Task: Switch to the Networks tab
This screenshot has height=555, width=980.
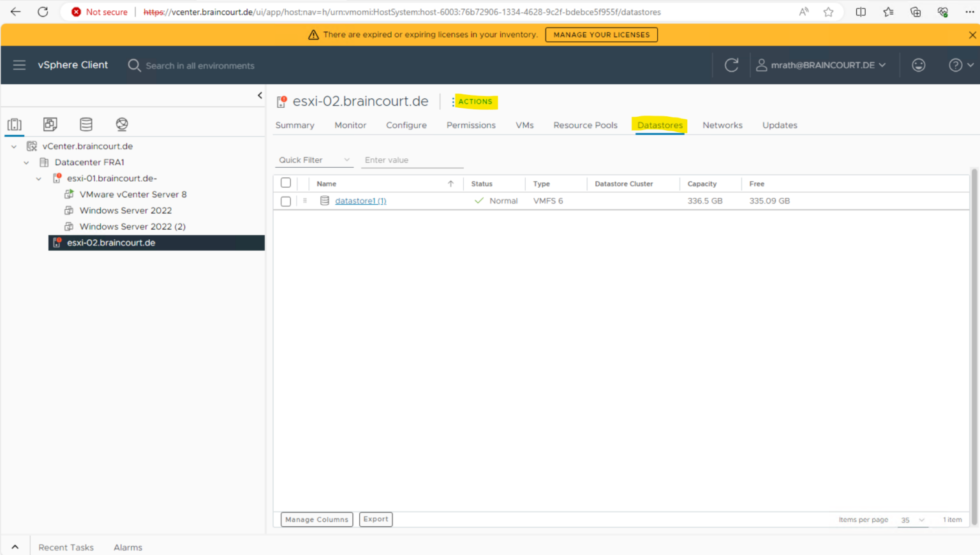Action: coord(722,125)
